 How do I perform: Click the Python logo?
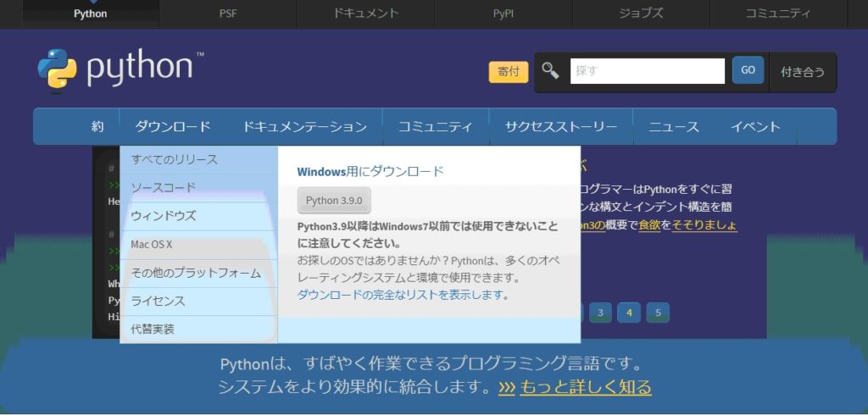120,69
